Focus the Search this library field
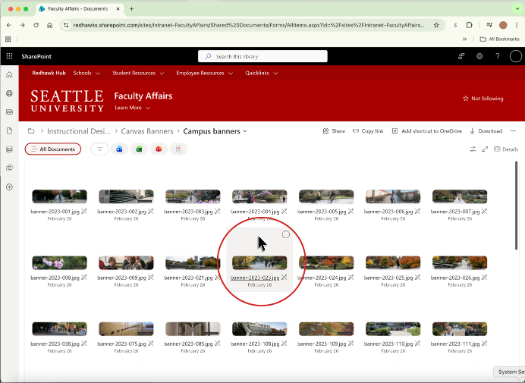 (263, 56)
